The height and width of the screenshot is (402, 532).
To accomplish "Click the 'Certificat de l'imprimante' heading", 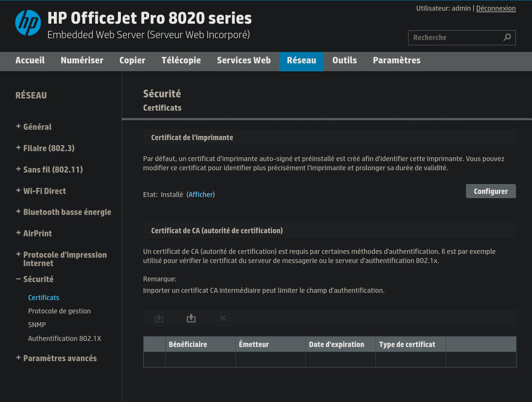I will point(192,137).
